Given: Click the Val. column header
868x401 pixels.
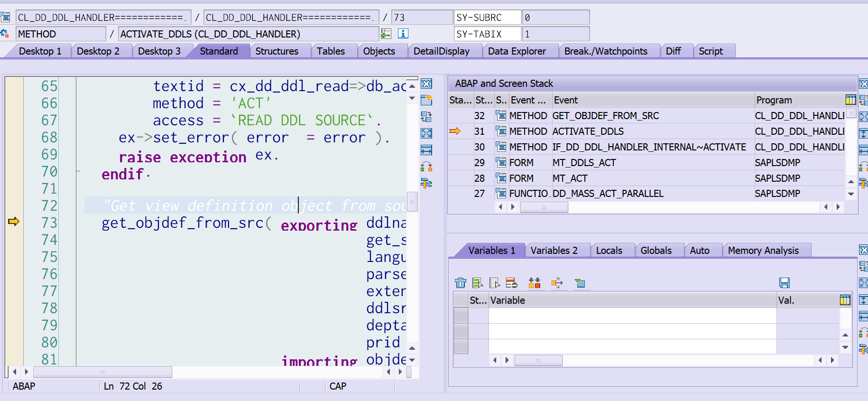Looking at the screenshot, I should [807, 300].
